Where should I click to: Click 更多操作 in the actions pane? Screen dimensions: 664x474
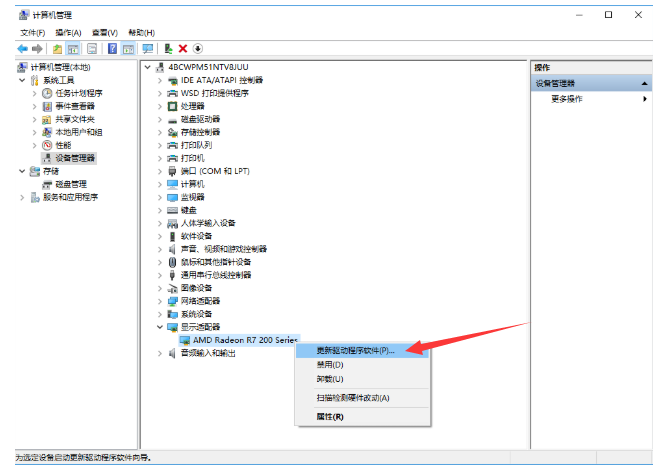[567, 99]
